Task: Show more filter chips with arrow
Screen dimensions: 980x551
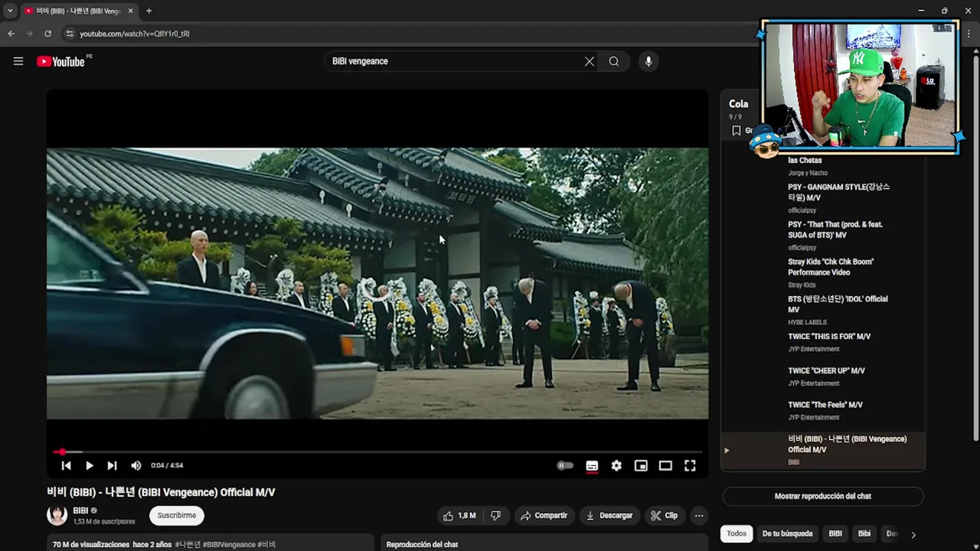Action: [913, 534]
